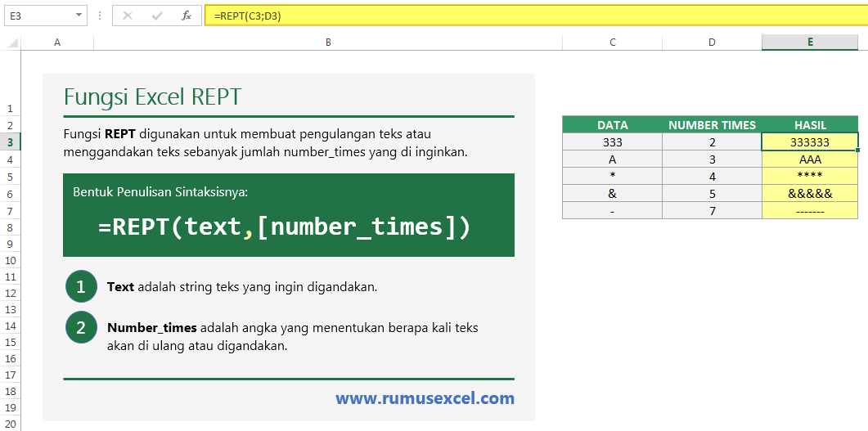The height and width of the screenshot is (431, 868).
Task: Select row 15 header
Action: click(x=11, y=342)
